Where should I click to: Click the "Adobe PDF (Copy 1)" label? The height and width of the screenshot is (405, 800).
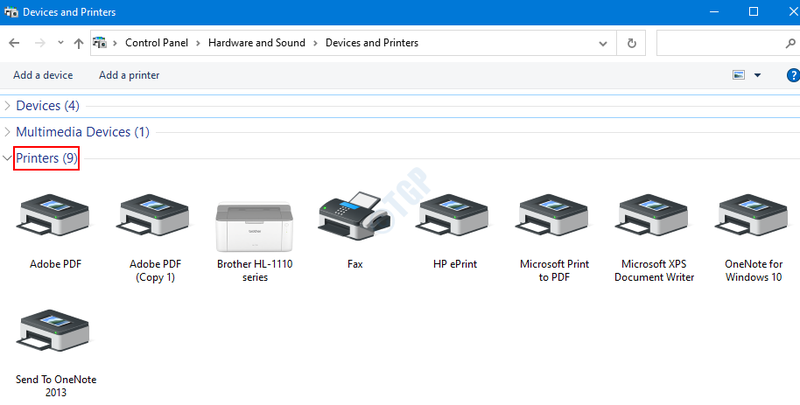pyautogui.click(x=155, y=271)
